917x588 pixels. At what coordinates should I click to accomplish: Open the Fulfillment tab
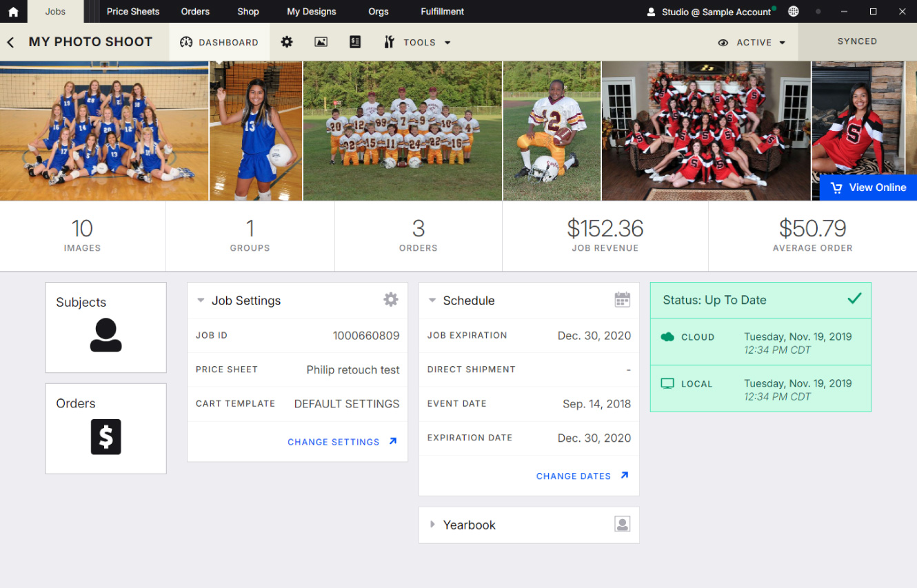[x=442, y=12]
